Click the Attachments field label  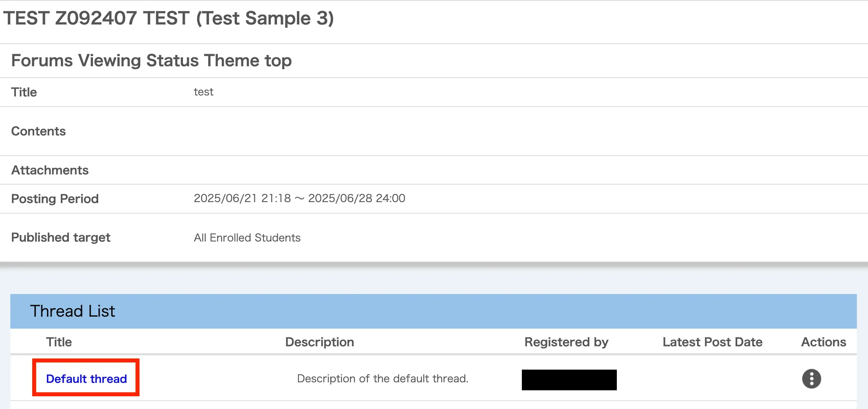click(50, 170)
